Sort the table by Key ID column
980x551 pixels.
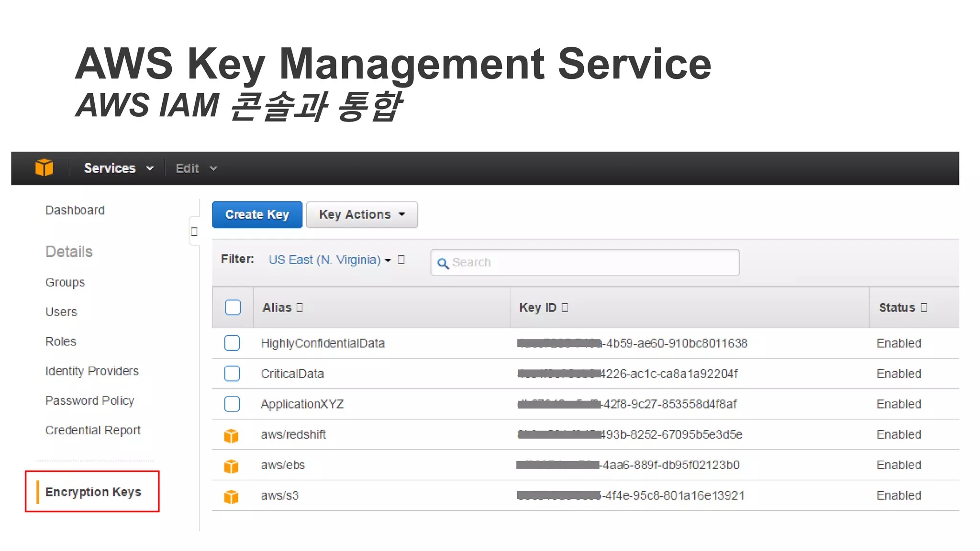[x=544, y=308]
